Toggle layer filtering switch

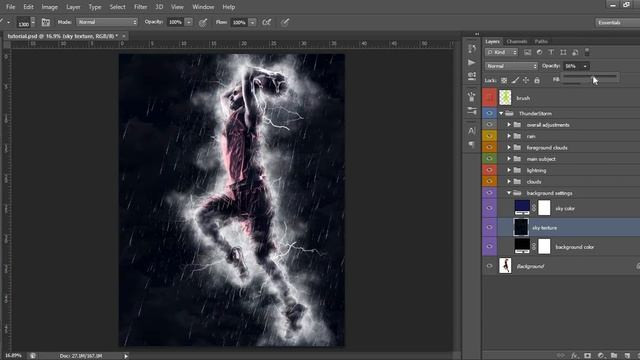point(587,52)
